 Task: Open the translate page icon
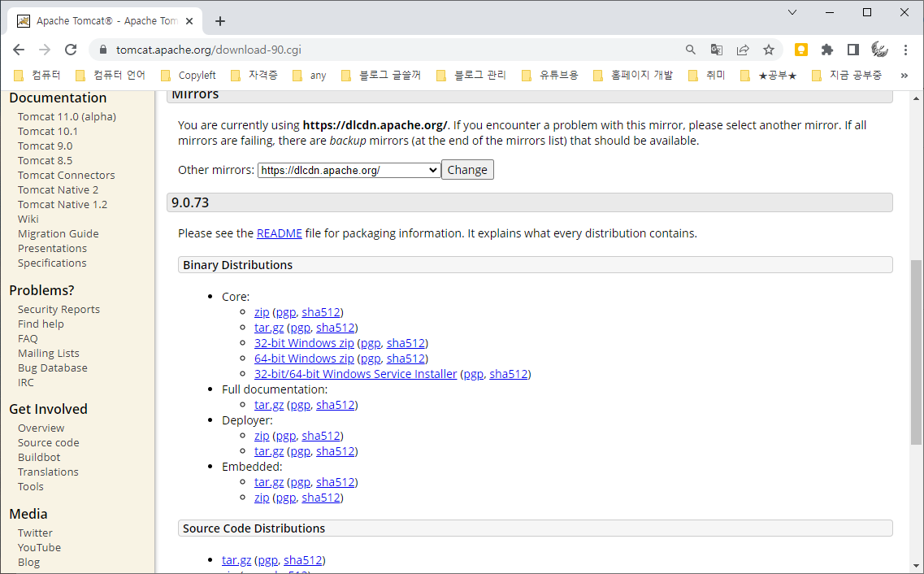click(717, 50)
